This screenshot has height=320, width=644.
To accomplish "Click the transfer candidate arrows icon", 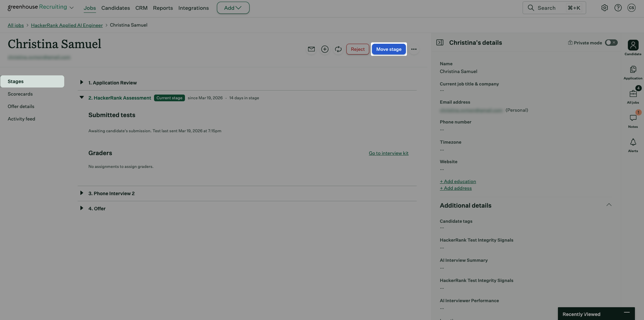I will (x=338, y=49).
